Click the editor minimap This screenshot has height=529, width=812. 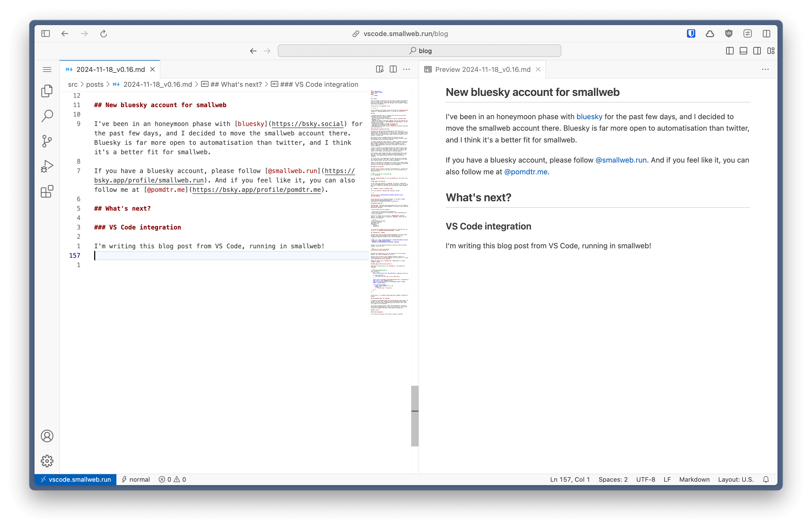coord(390,203)
